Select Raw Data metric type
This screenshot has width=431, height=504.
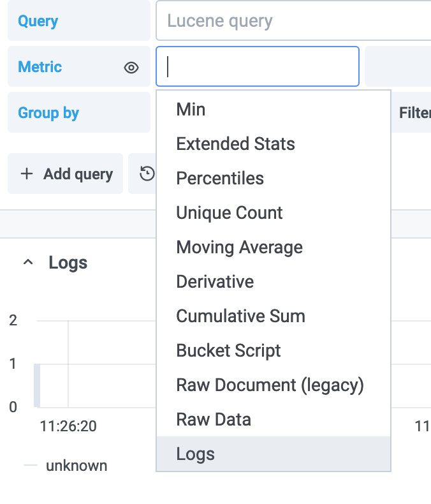214,420
